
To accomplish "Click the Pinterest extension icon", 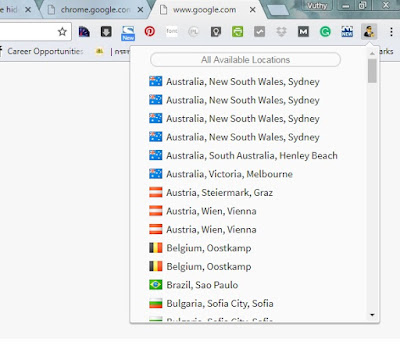I will point(150,32).
